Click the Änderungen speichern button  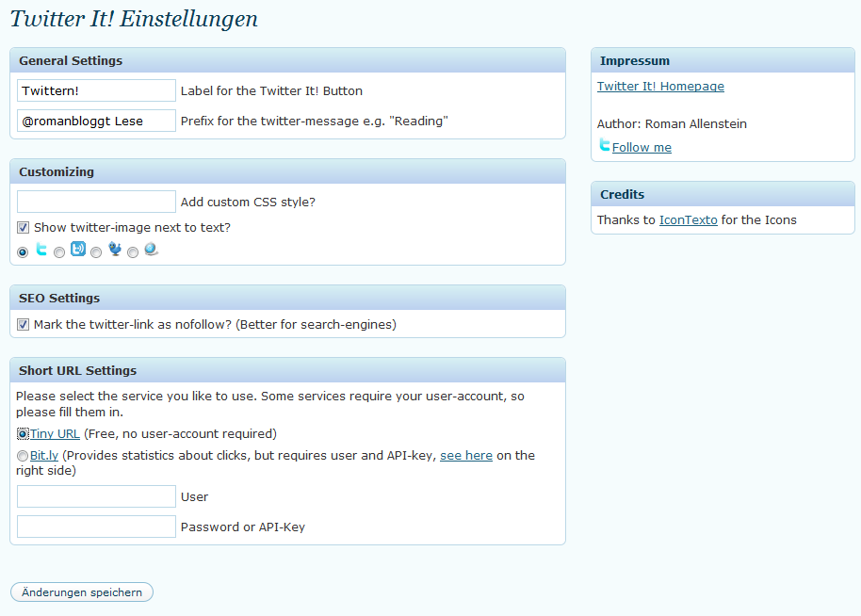[x=82, y=592]
